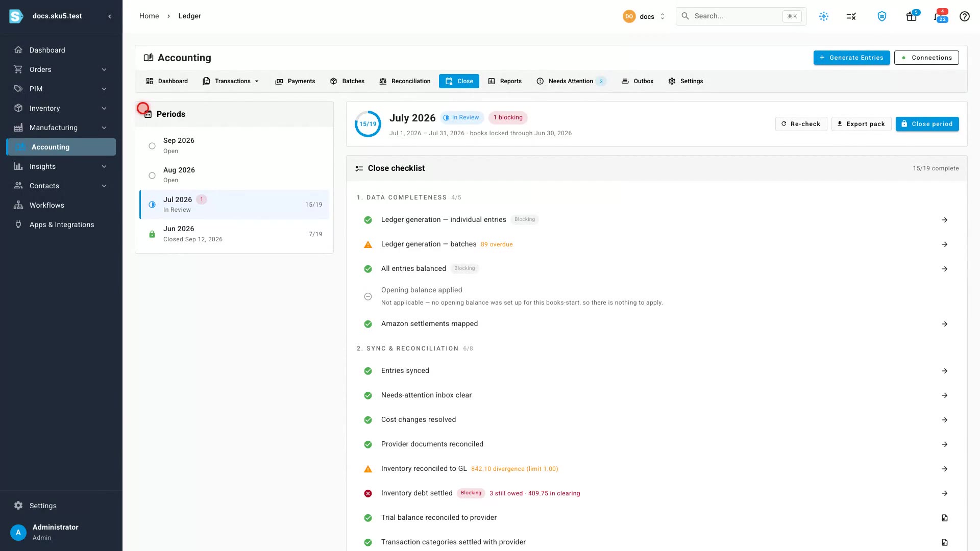980x551 pixels.
Task: Collapse sidebar using the chevron icon
Action: tap(110, 16)
